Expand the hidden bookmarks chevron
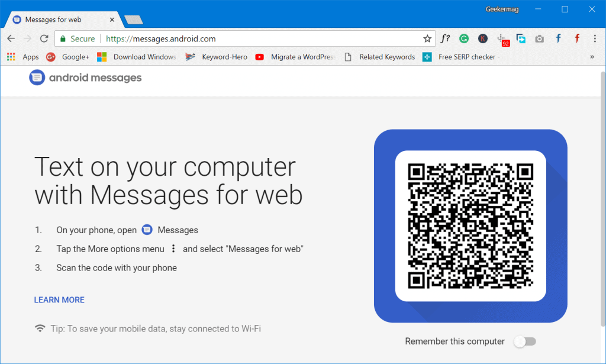606x364 pixels. [x=592, y=57]
